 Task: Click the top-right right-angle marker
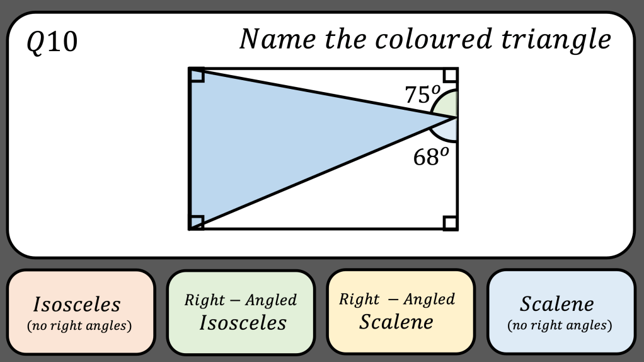click(450, 75)
